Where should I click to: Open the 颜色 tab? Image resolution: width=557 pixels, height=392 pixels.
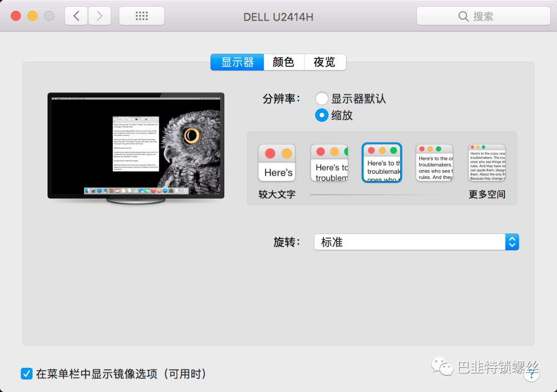point(284,62)
